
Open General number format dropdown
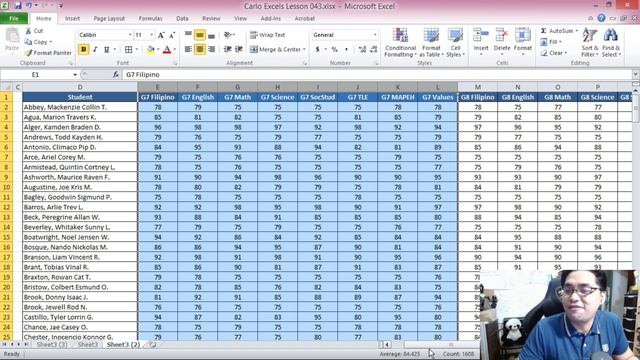(375, 35)
